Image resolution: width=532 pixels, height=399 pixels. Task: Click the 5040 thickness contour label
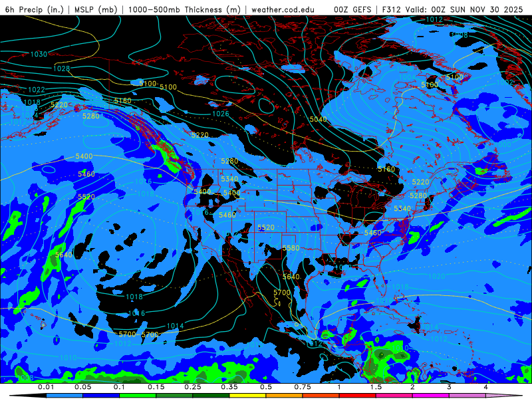coord(319,119)
